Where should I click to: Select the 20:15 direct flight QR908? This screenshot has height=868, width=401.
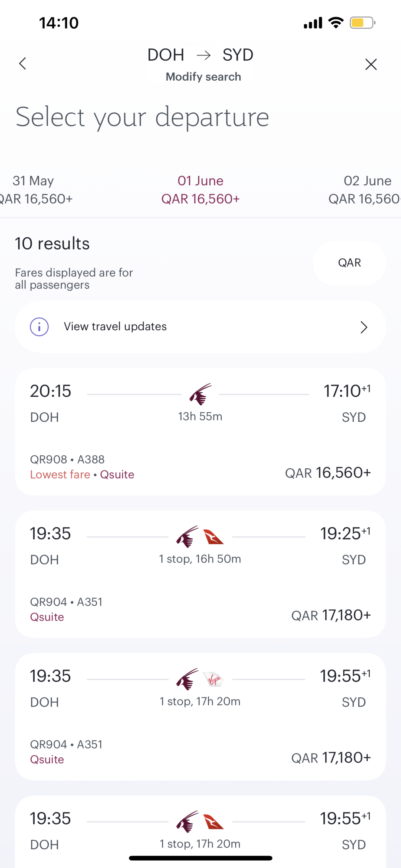200,432
